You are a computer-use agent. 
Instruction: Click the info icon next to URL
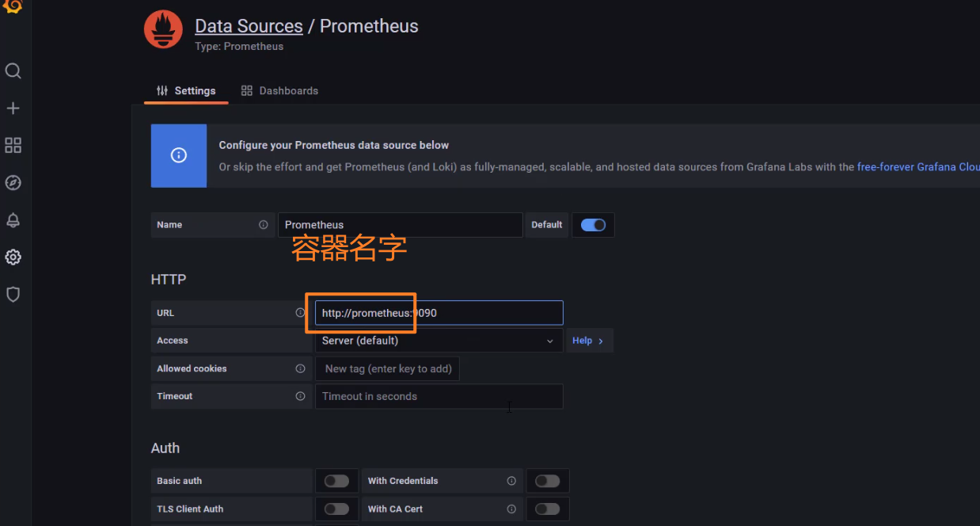[300, 313]
